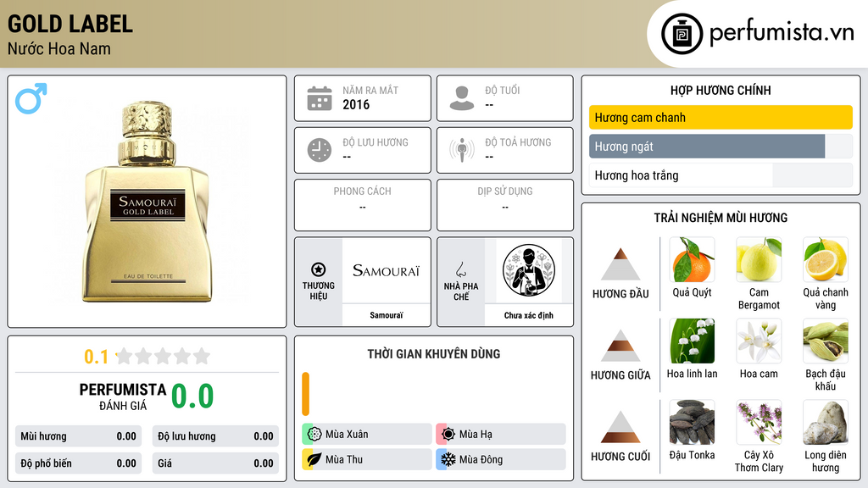
Task: Click the Độ lưu hương 0.00 score row
Action: pos(215,436)
